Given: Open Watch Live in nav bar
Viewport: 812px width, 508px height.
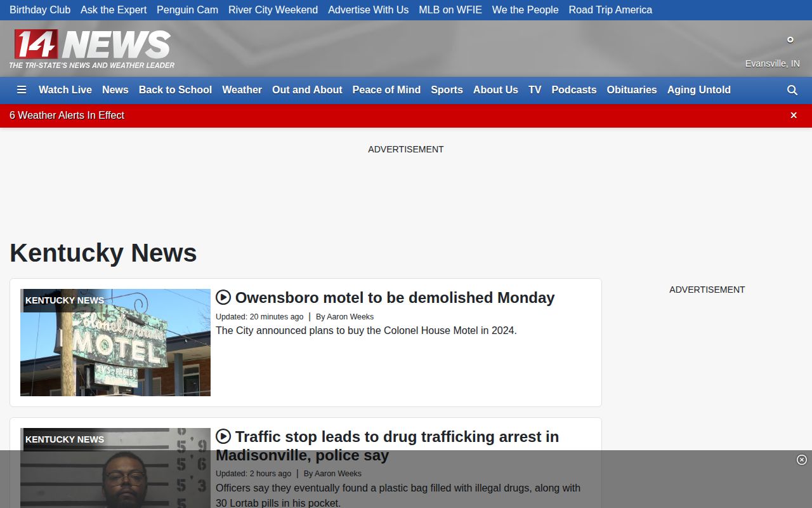Looking at the screenshot, I should (x=65, y=90).
